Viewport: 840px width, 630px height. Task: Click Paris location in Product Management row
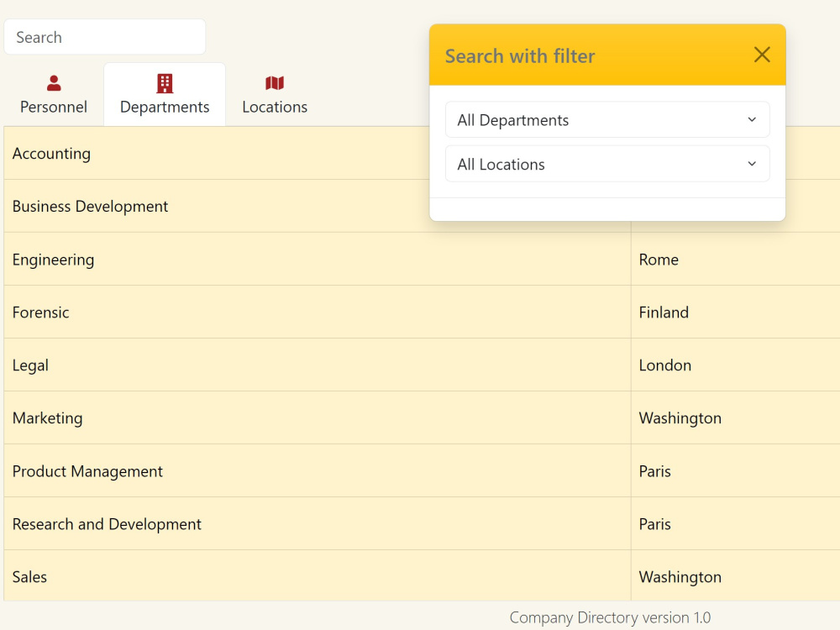(735, 471)
